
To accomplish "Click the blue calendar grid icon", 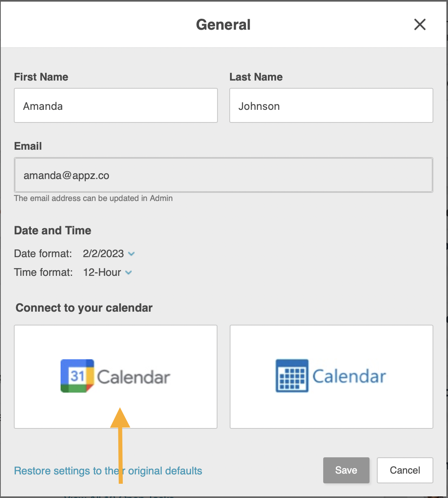I will tap(292, 376).
